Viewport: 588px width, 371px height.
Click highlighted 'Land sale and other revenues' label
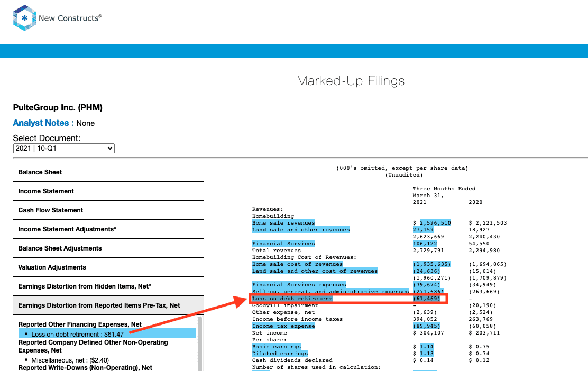pos(301,230)
